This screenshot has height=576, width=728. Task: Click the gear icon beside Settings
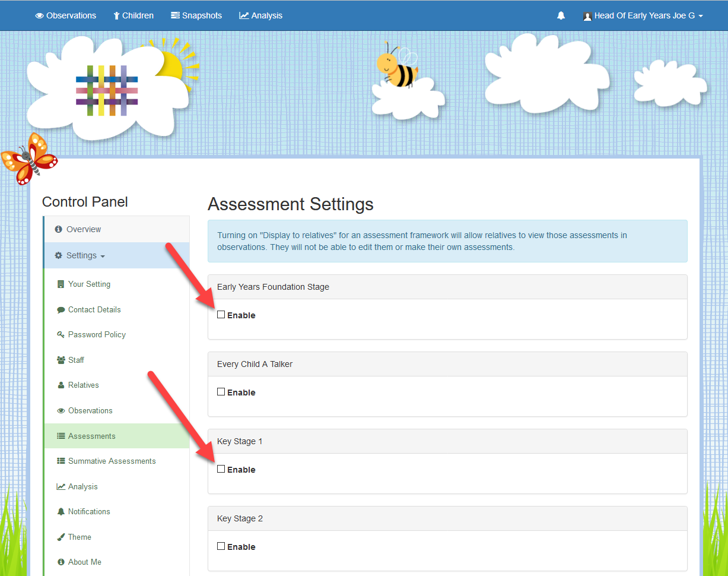tap(59, 255)
